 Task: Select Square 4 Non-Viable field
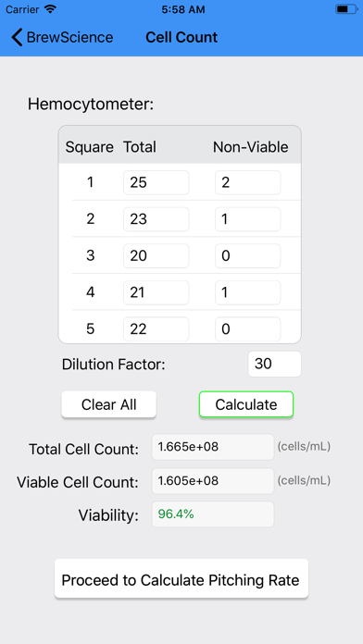point(248,292)
